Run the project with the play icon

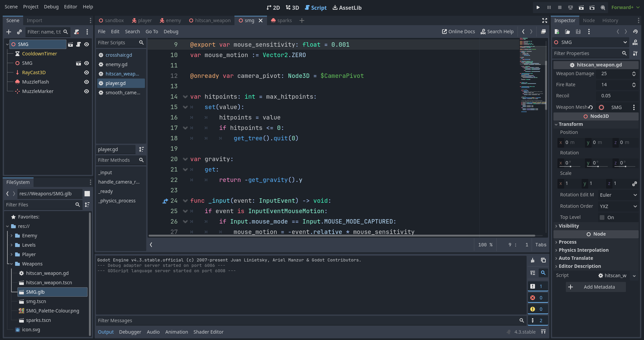[538, 7]
